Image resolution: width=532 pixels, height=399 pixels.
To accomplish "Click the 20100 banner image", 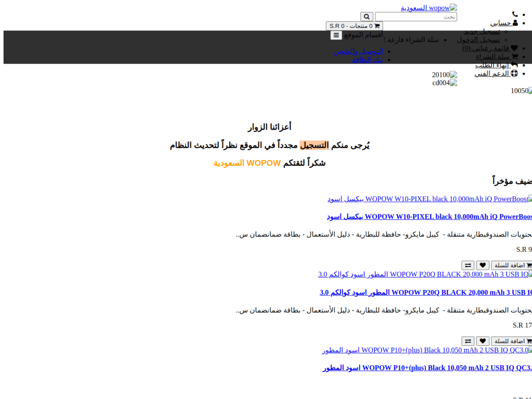I will click(445, 75).
